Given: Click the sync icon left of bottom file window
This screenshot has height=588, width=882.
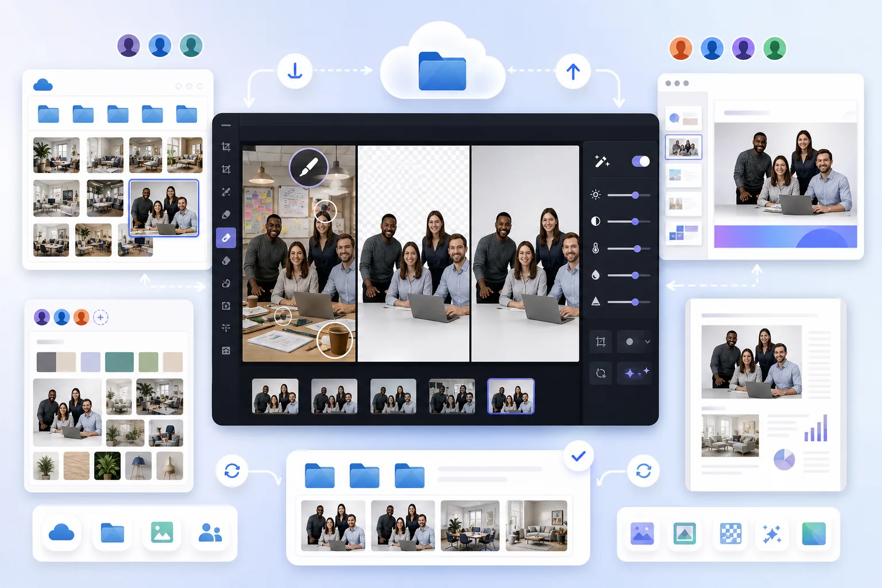Looking at the screenshot, I should [232, 471].
